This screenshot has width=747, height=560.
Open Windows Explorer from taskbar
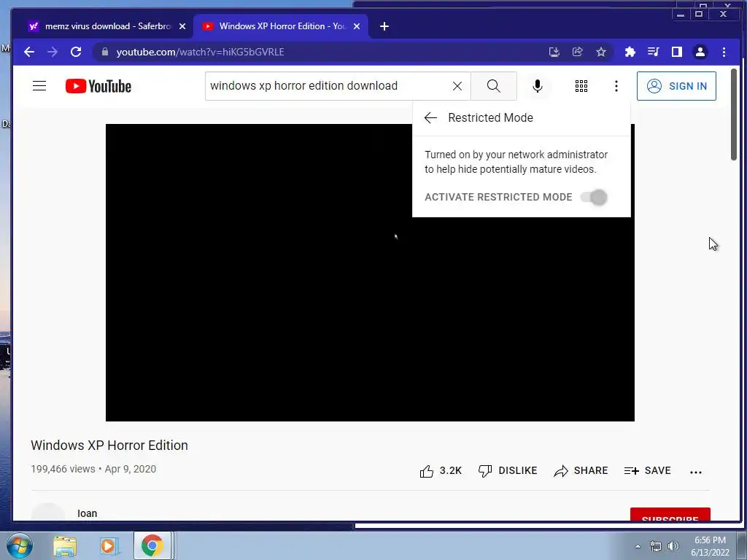65,545
